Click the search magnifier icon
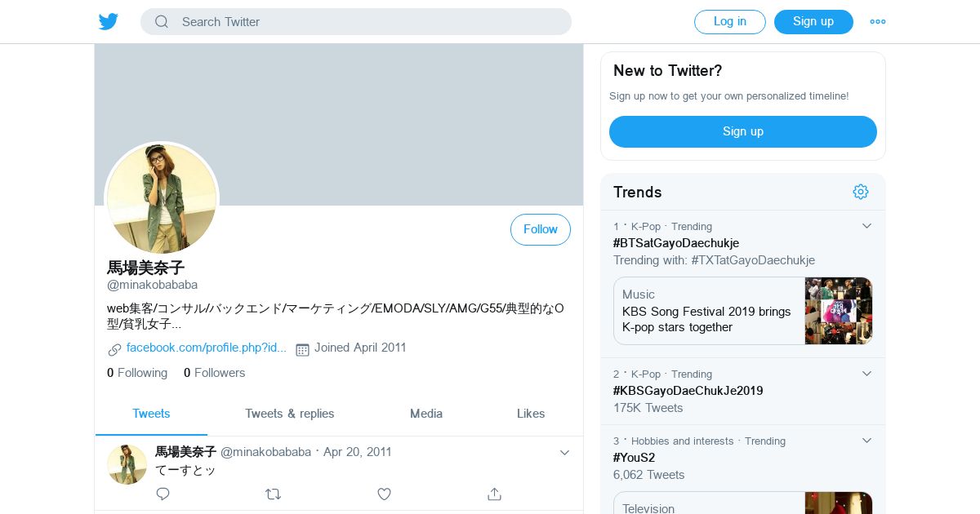The width and height of the screenshot is (980, 514). click(162, 22)
